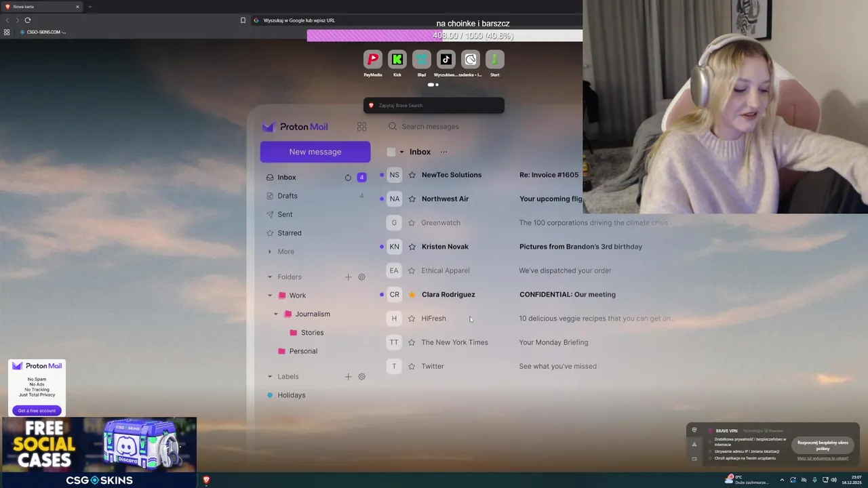The height and width of the screenshot is (488, 868).
Task: Add a new folder with the Folders plus
Action: (348, 277)
